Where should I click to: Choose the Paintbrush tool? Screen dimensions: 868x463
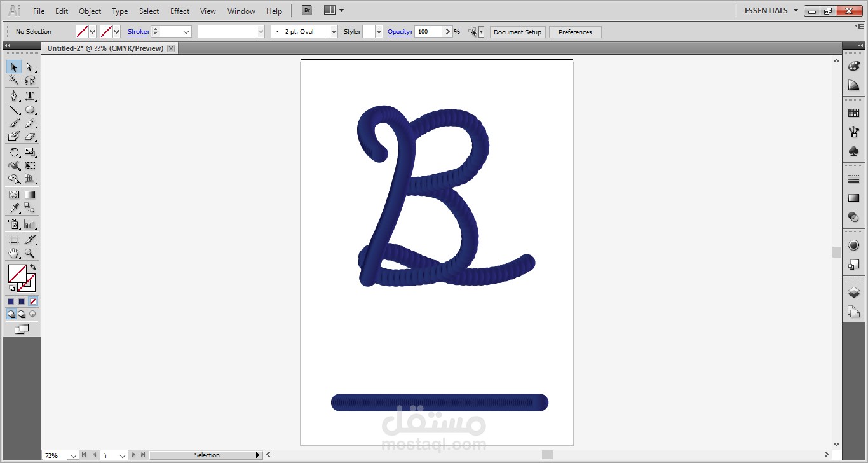[x=14, y=123]
